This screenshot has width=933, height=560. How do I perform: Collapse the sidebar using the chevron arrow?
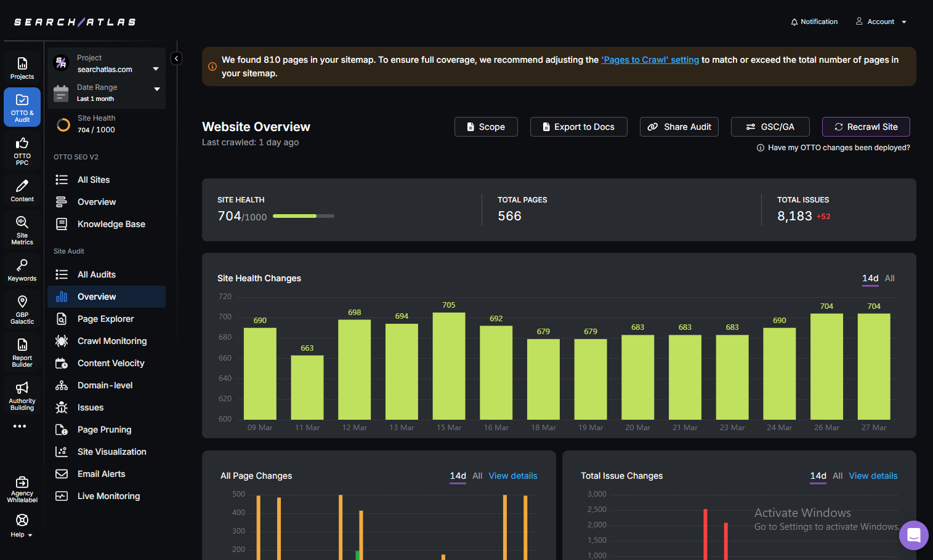tap(176, 58)
